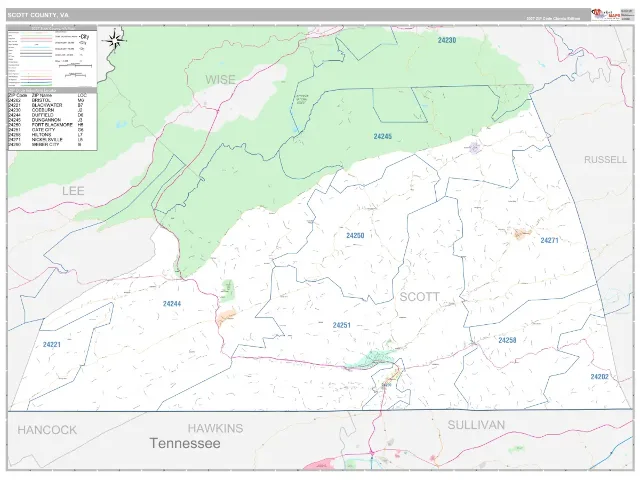Select ZIP label 24258 on the map
Viewport: 640px width, 480px height.
coord(507,340)
